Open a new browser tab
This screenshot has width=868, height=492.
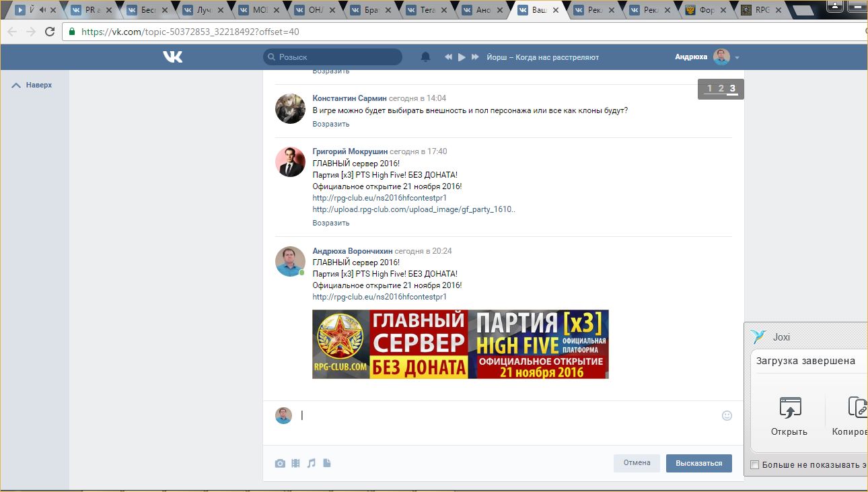(x=803, y=11)
